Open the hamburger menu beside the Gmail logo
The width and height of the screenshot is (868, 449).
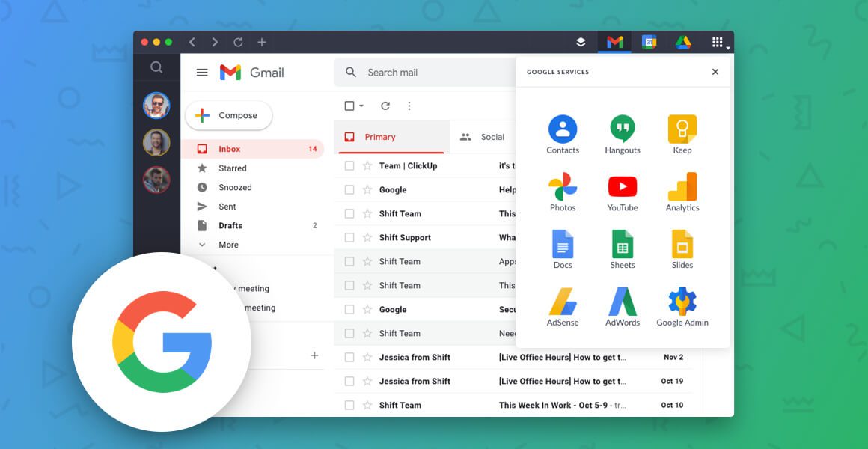tap(202, 73)
